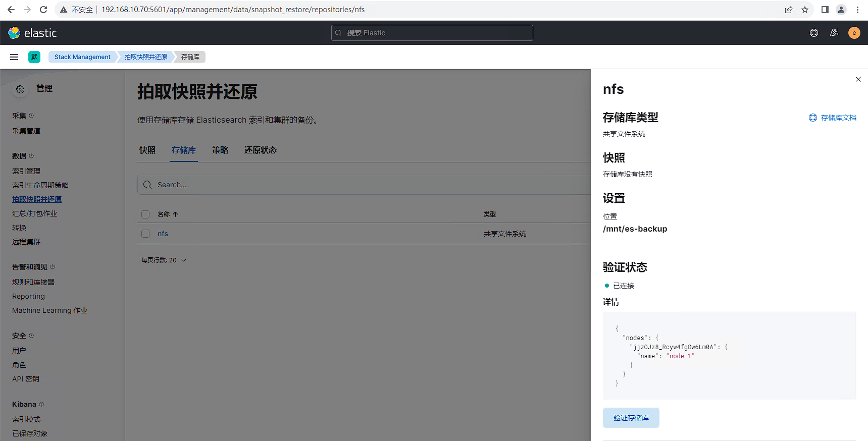Open 索引模式 in sidebar

coord(26,419)
